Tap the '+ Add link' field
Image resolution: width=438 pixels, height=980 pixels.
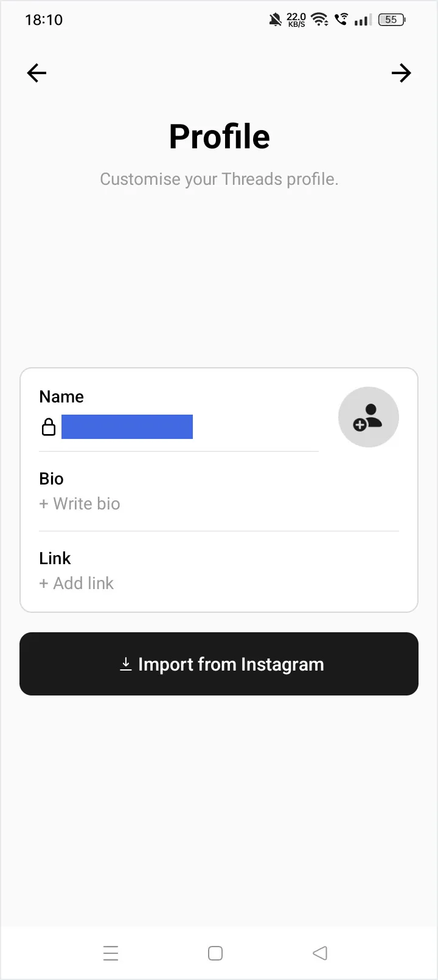point(77,583)
